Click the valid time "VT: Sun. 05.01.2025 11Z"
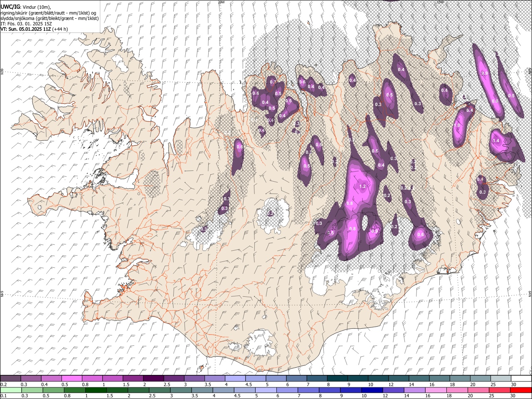Viewport: 532px width, 399px height. tap(26, 29)
